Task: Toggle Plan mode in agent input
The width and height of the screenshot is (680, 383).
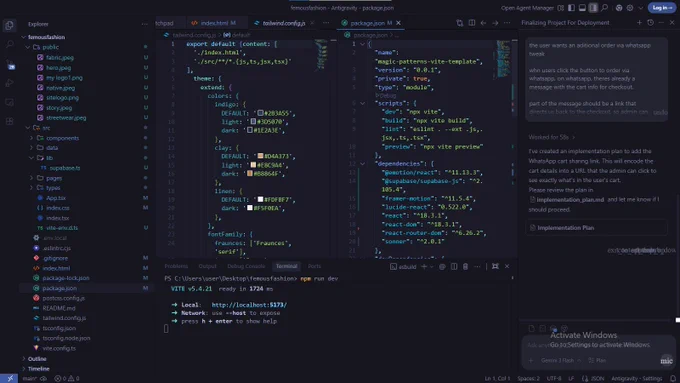Action: point(597,360)
